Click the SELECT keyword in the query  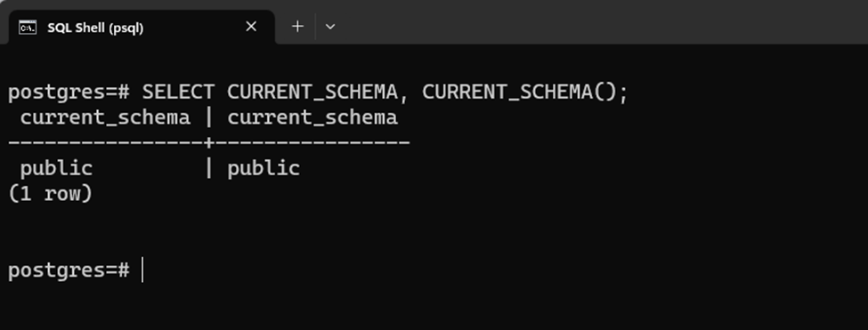click(x=178, y=92)
